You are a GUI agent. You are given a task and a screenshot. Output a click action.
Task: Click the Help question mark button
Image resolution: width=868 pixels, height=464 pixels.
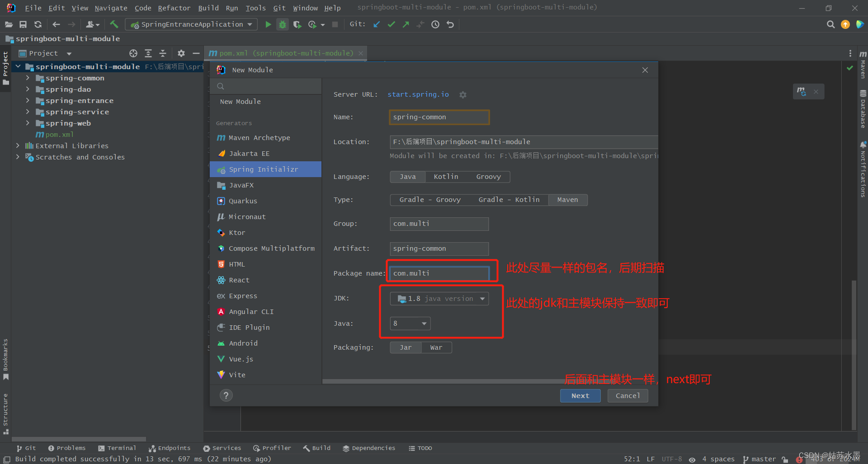click(x=226, y=395)
